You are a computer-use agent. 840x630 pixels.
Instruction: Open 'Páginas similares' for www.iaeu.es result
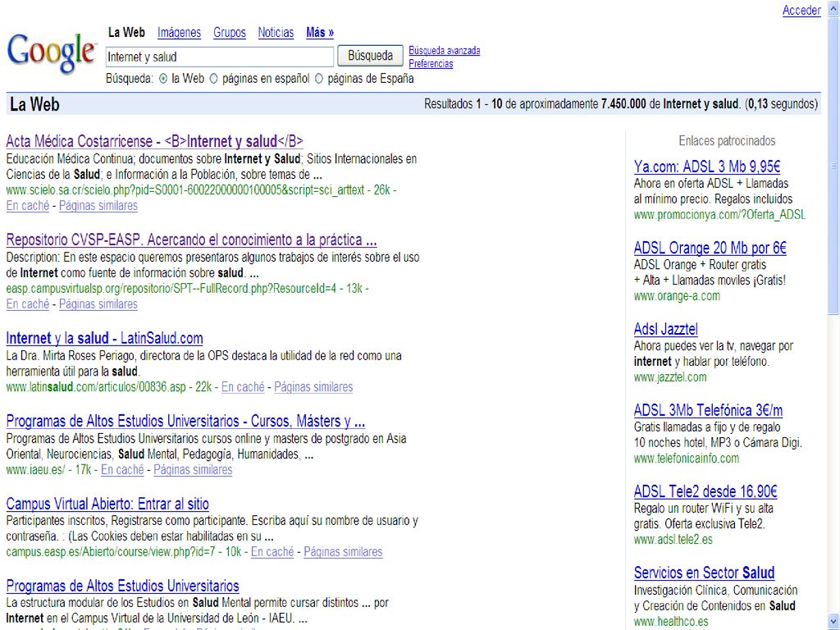coord(193,470)
